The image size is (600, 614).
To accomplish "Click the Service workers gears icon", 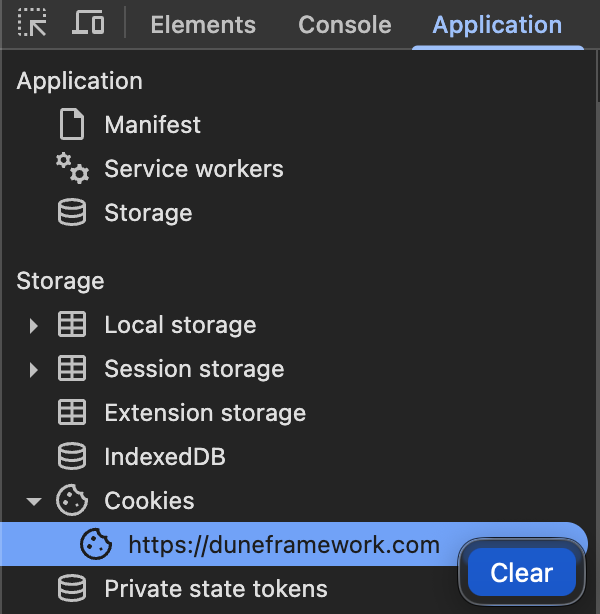I will pyautogui.click(x=72, y=169).
